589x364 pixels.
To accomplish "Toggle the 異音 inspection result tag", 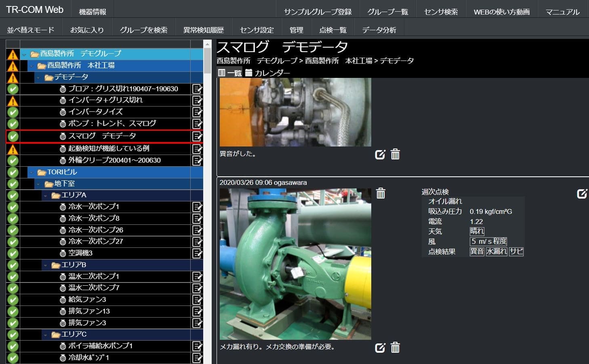I will coord(477,251).
